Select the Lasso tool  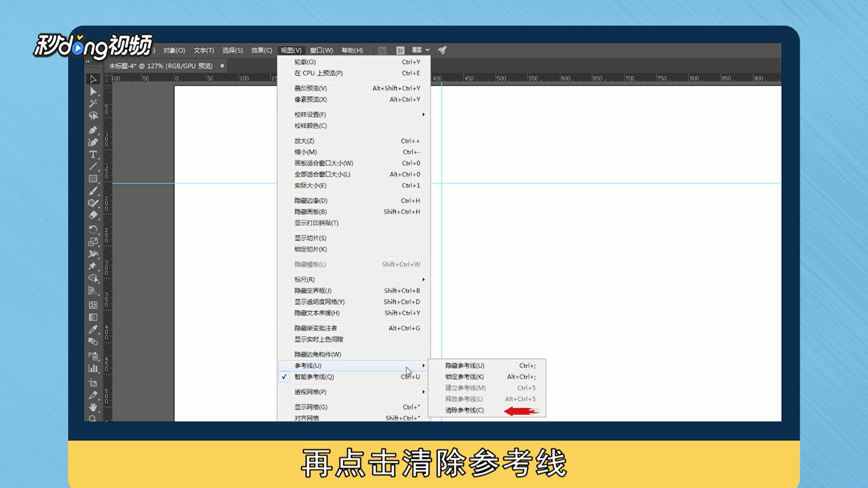coord(93,116)
